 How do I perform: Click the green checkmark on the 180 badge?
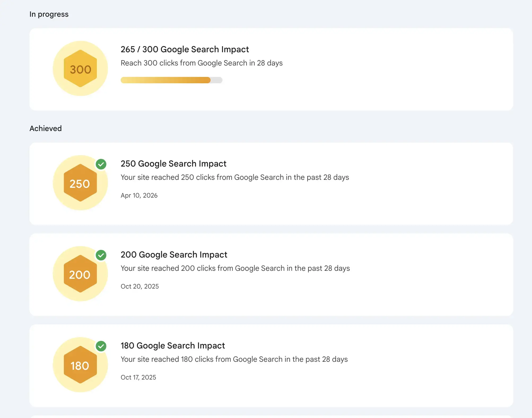[101, 346]
